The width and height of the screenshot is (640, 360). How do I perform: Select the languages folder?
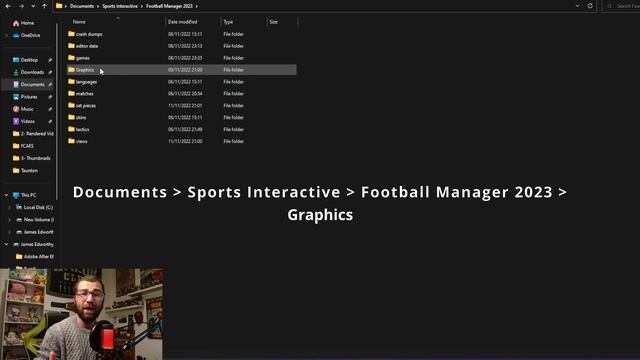182,82
